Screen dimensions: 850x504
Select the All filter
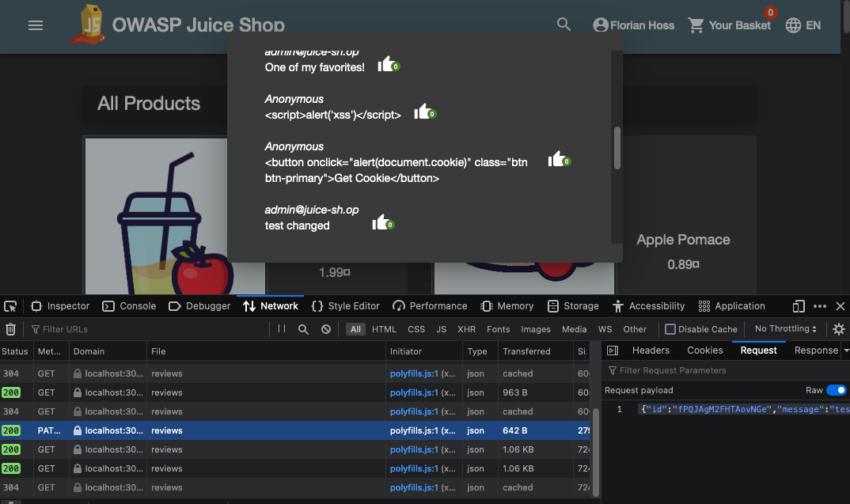click(355, 329)
